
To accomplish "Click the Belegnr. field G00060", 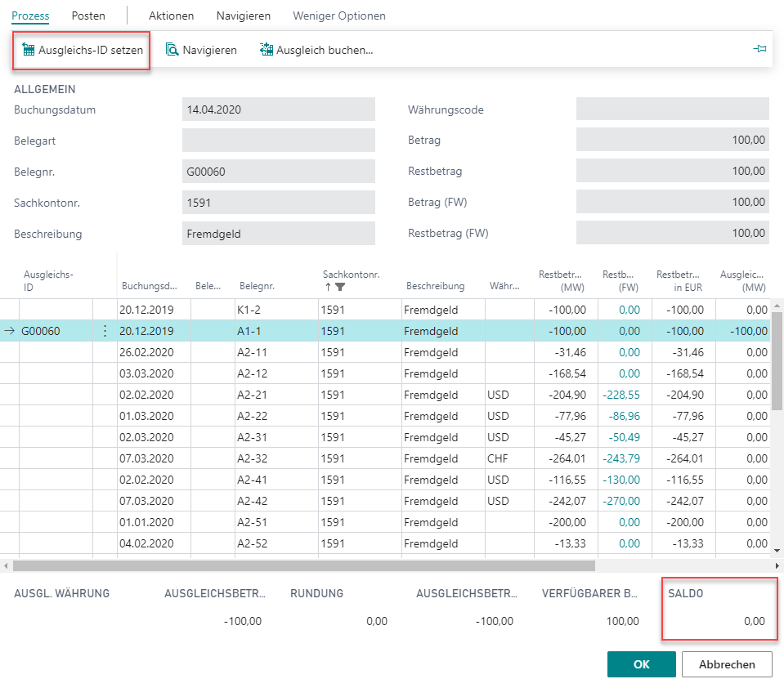I will pyautogui.click(x=279, y=172).
